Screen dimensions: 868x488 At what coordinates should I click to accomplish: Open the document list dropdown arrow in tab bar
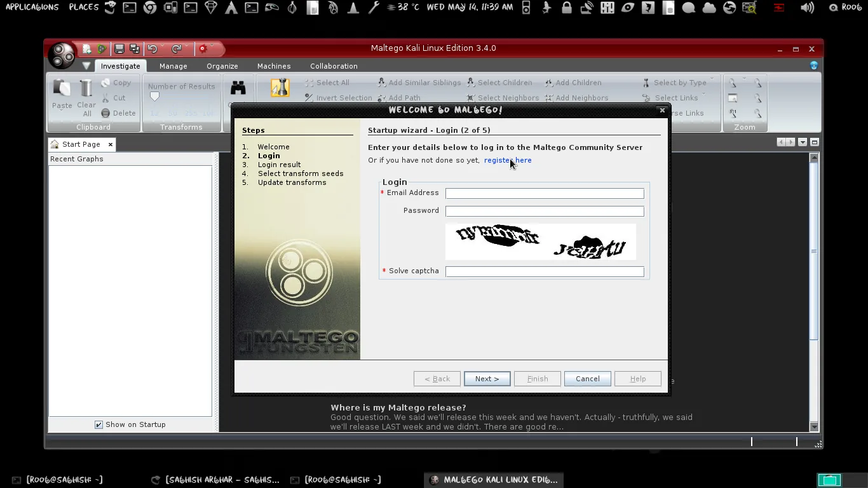[x=803, y=142]
